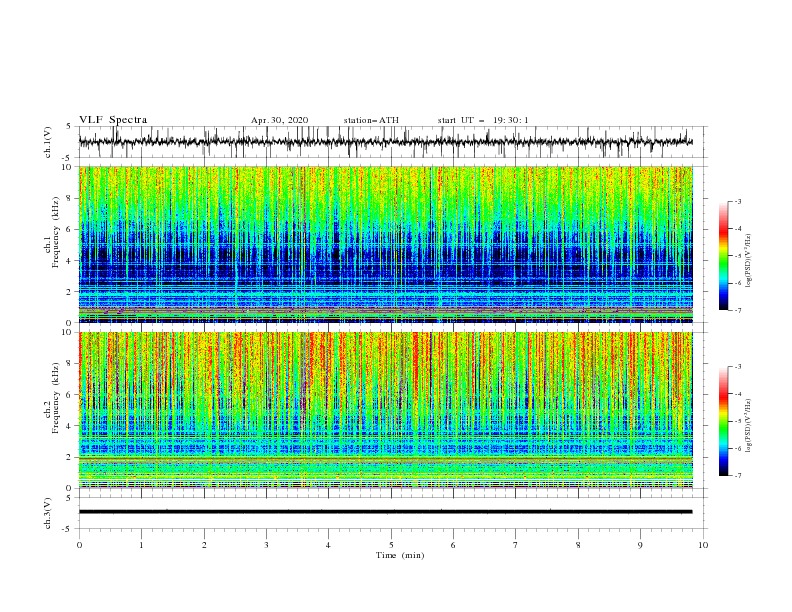Click time axis tick label "3"

click(266, 545)
